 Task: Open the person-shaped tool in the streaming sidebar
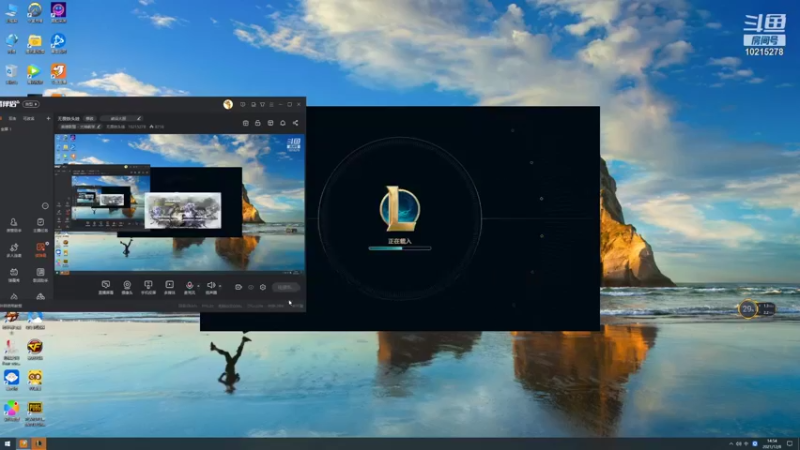[x=13, y=224]
